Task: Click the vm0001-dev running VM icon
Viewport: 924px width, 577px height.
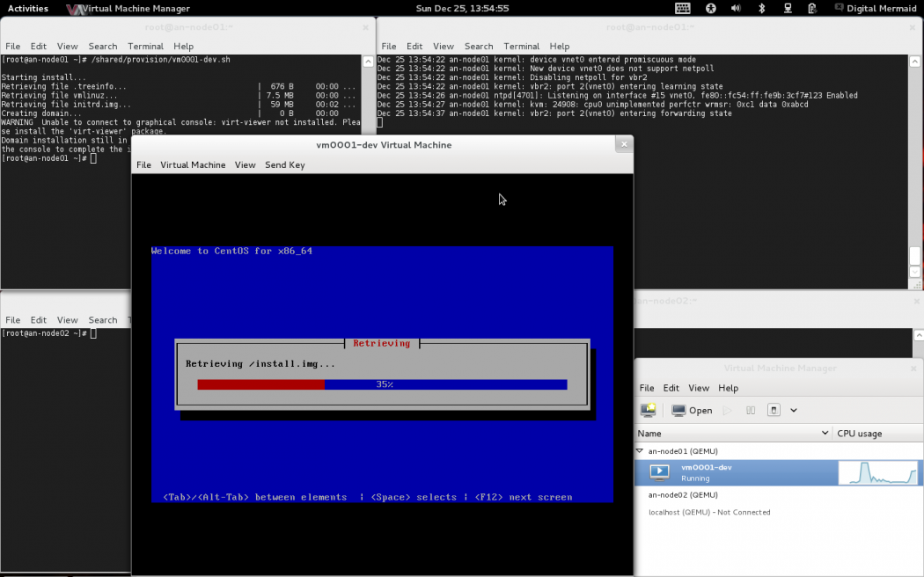Action: (x=660, y=472)
